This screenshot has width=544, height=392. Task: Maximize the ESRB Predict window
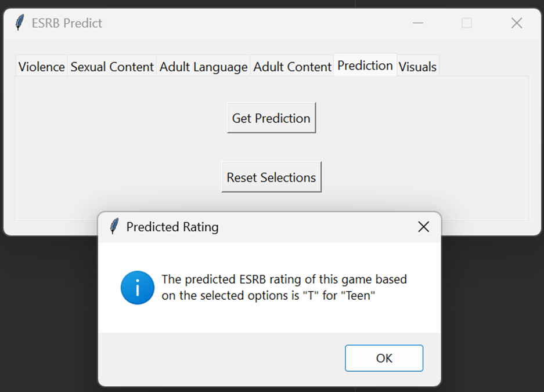coord(467,23)
